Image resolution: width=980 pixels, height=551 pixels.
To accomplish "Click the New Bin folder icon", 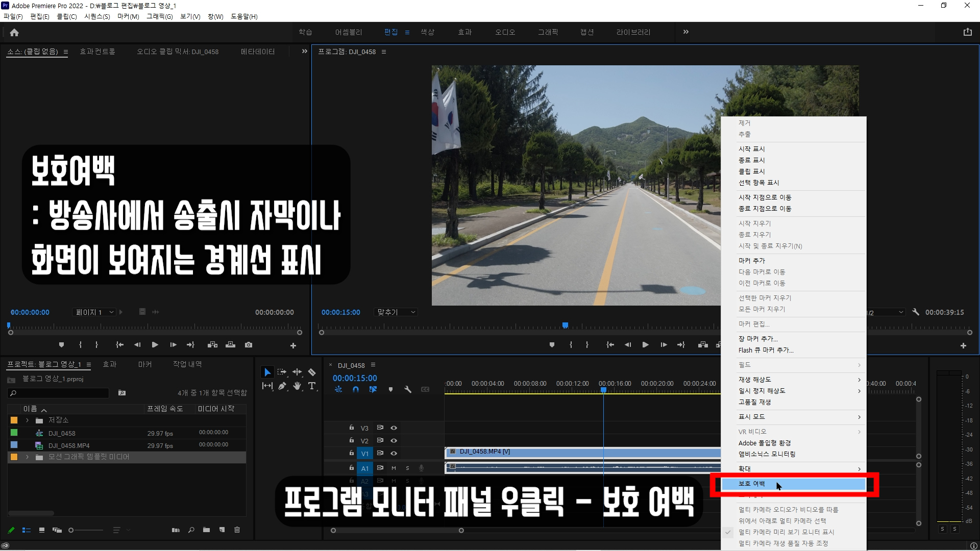I will tap(206, 530).
